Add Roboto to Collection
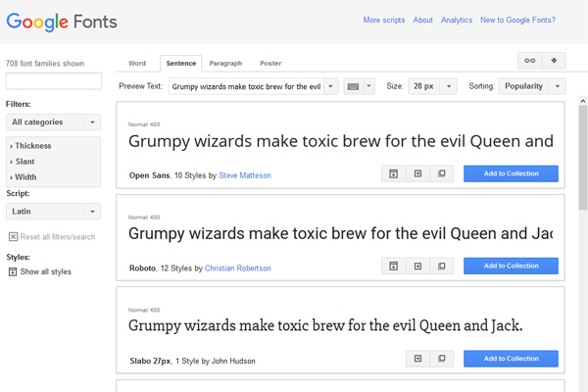Image resolution: width=588 pixels, height=392 pixels. (x=511, y=266)
